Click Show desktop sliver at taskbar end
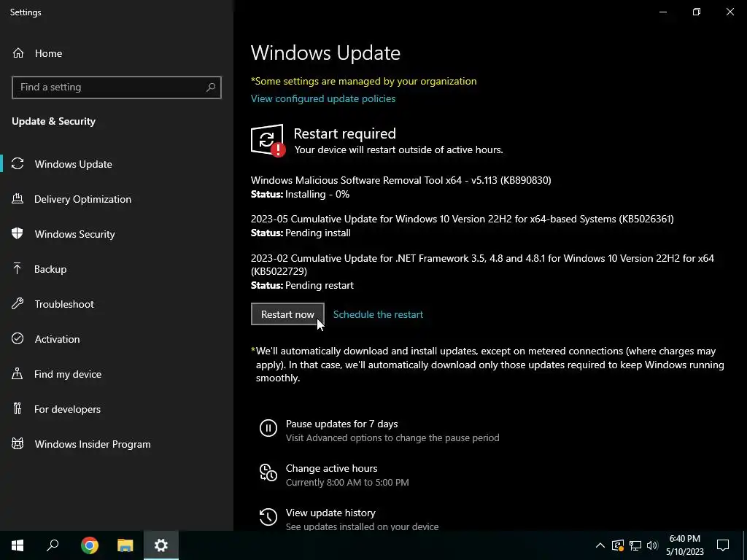 click(745, 545)
